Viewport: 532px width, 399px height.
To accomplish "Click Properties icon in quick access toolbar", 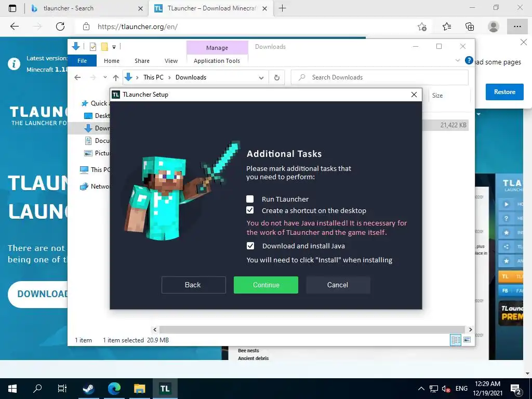I will (92, 47).
